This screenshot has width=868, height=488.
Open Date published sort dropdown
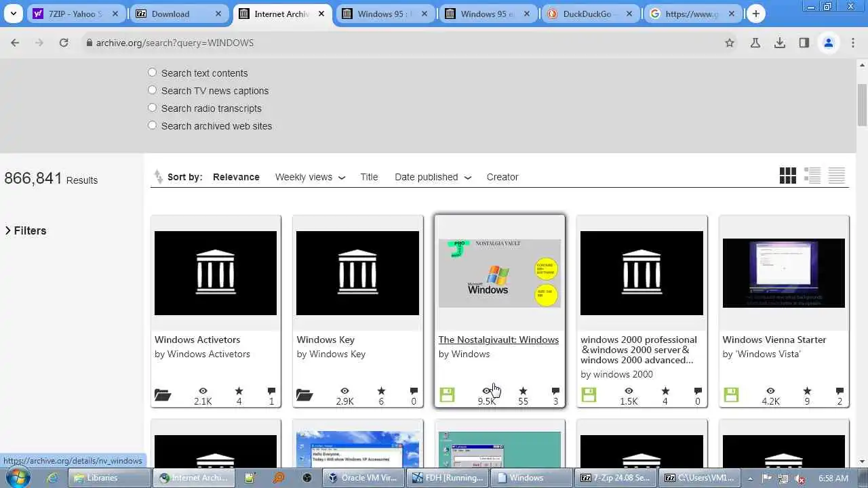433,177
